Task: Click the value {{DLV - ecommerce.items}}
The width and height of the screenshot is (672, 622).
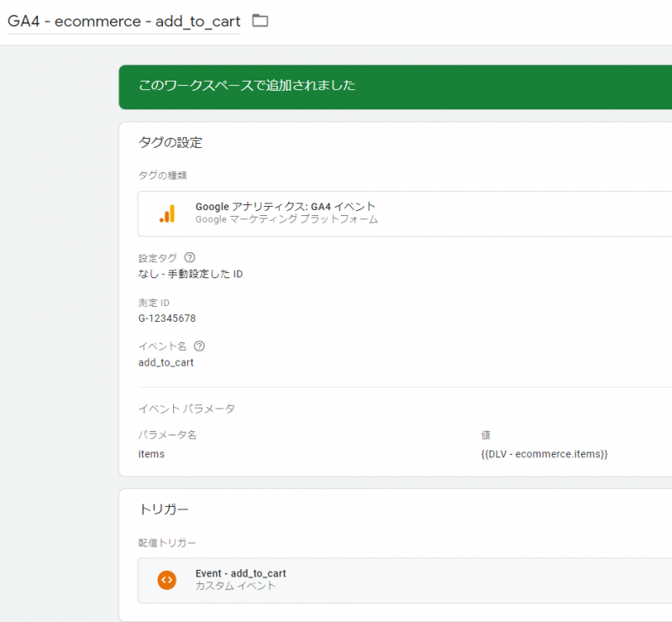Action: tap(544, 454)
